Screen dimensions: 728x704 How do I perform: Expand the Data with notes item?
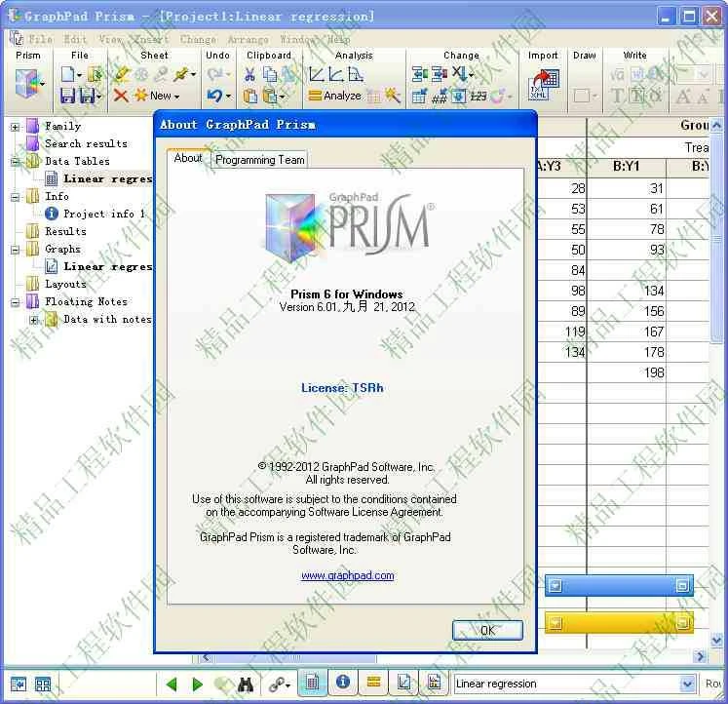click(33, 320)
